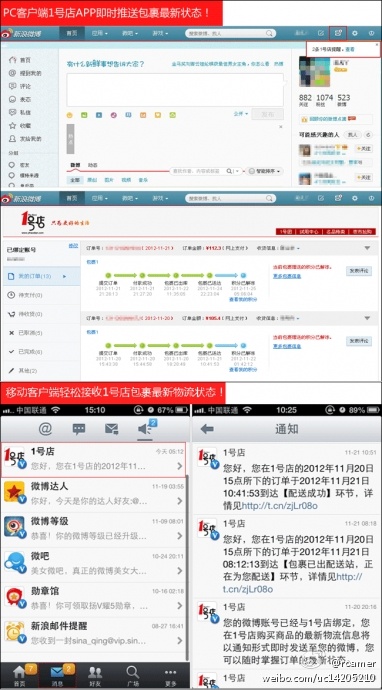Click 更多包裹信息 for the 2012-11-20 order
The width and height of the screenshot is (382, 690).
(x=287, y=346)
